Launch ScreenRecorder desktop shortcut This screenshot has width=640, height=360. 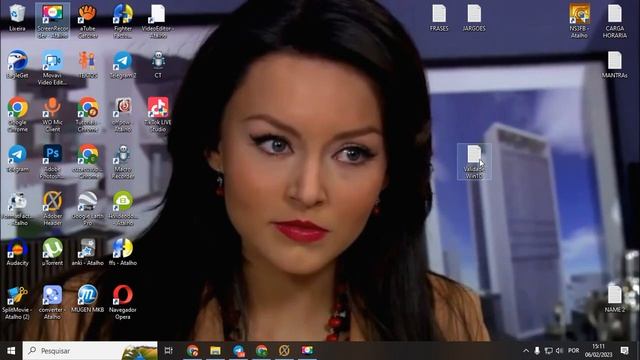52,21
